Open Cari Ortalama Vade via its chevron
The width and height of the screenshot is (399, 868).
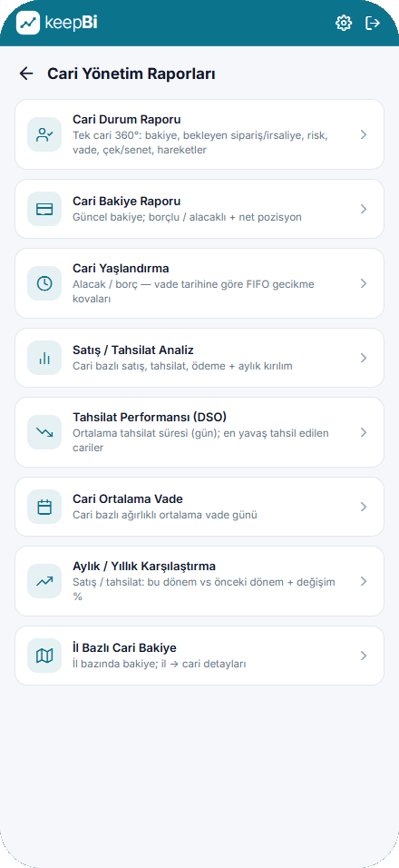[x=364, y=507]
